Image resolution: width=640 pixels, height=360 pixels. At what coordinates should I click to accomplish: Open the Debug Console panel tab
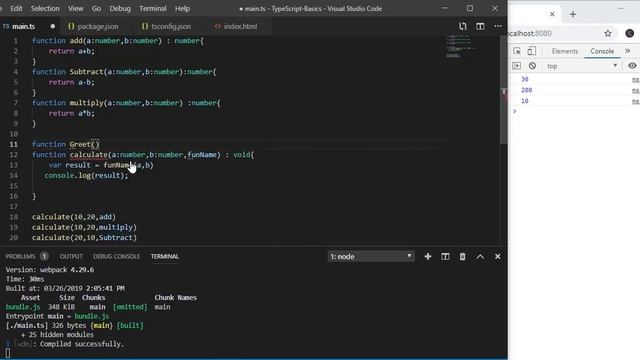tap(116, 256)
